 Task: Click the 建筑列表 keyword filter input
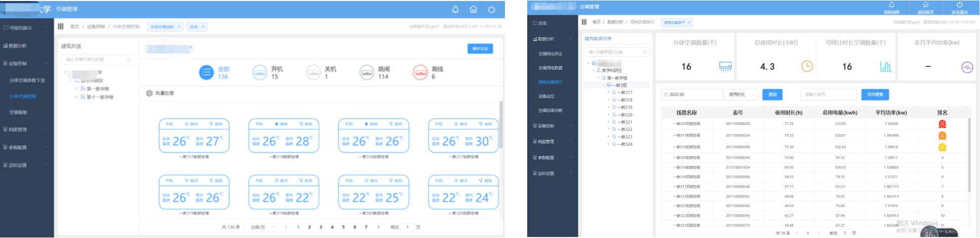(x=98, y=59)
